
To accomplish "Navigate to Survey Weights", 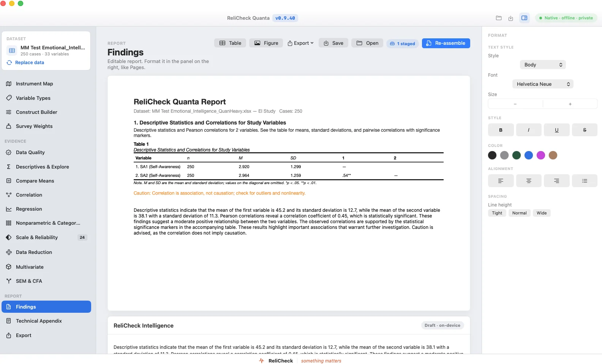I will [x=46, y=126].
